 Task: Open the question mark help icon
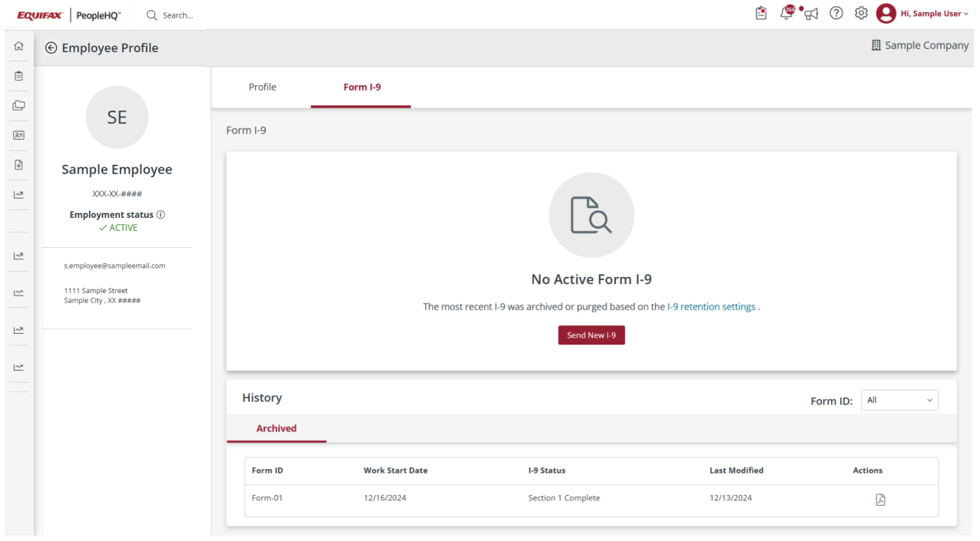point(836,13)
